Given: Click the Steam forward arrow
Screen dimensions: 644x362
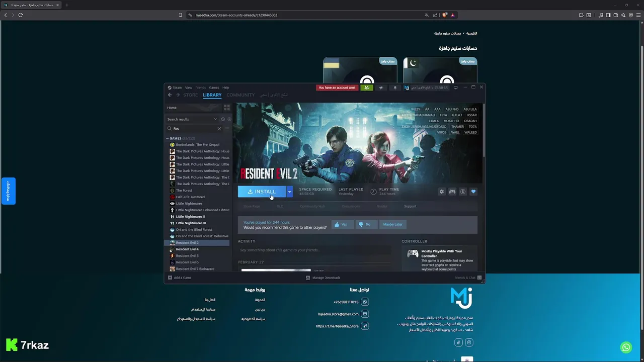Looking at the screenshot, I should tap(178, 95).
